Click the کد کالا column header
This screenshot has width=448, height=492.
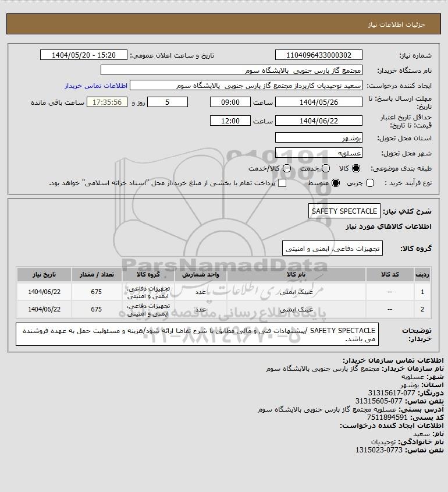[390, 275]
